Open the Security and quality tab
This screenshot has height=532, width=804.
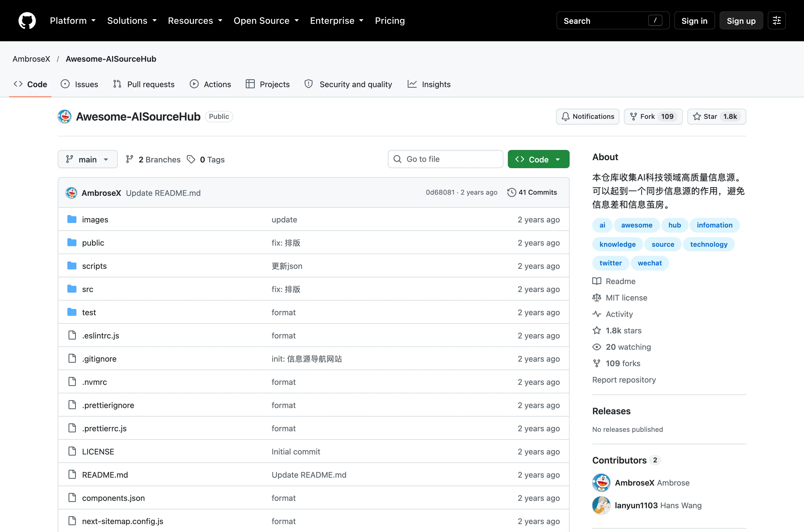[x=348, y=84]
